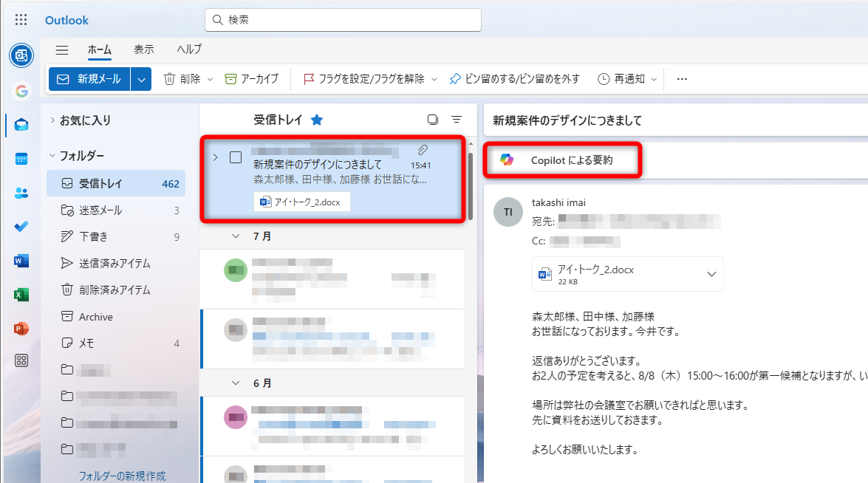Launch Excel from the sidebar
This screenshot has height=483, width=868.
[x=21, y=294]
